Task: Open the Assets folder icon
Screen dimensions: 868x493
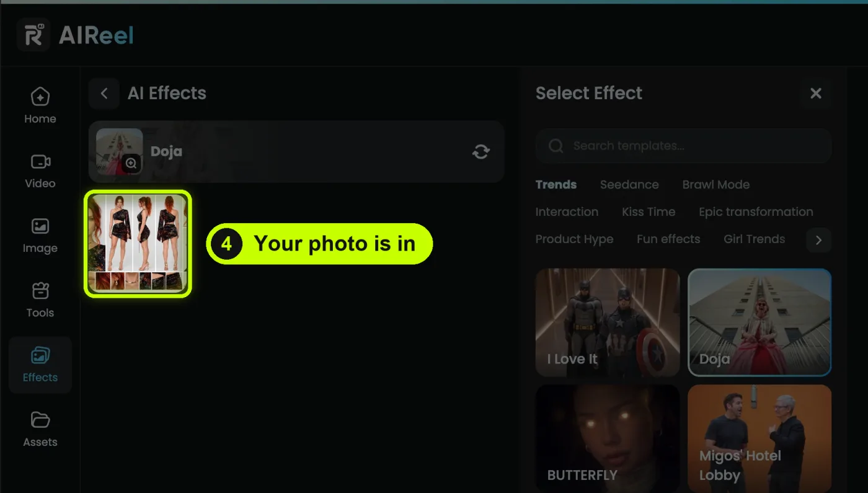Action: (x=40, y=420)
